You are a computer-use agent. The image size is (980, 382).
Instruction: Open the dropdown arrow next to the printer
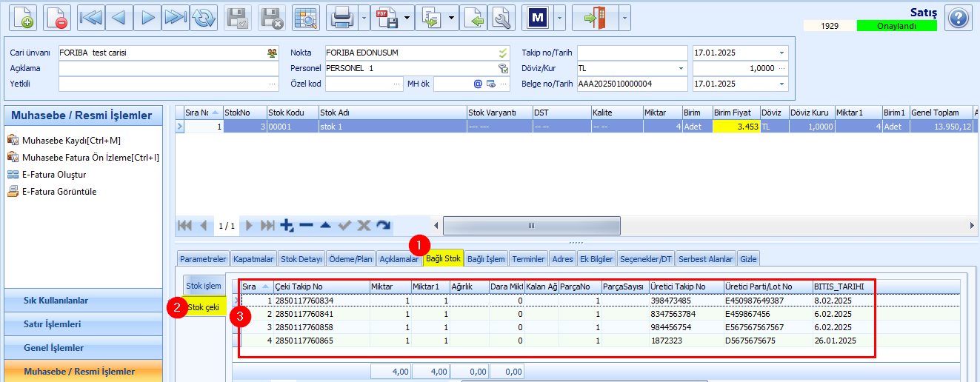pyautogui.click(x=364, y=16)
